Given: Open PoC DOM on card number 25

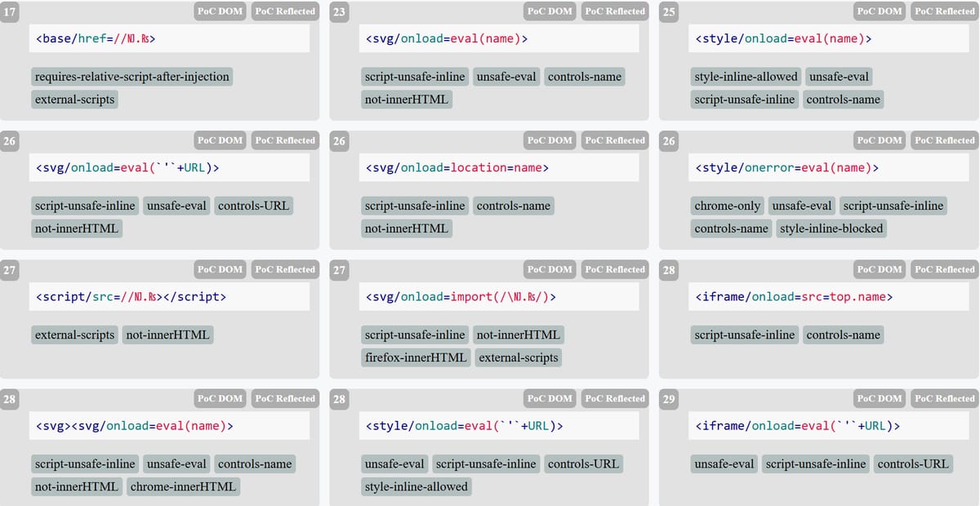Looking at the screenshot, I should (x=880, y=11).
